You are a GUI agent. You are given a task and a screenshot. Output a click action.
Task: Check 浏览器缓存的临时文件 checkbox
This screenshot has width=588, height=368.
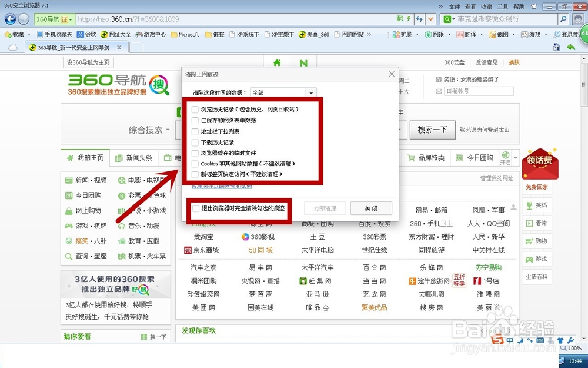[x=195, y=153]
